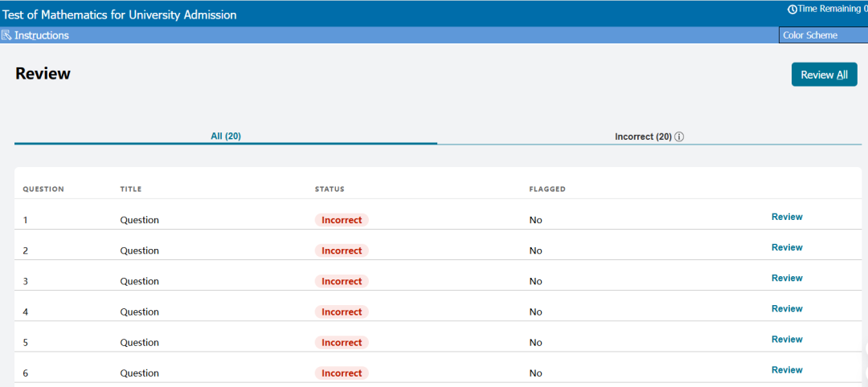Open the Color Scheme box

(x=823, y=35)
